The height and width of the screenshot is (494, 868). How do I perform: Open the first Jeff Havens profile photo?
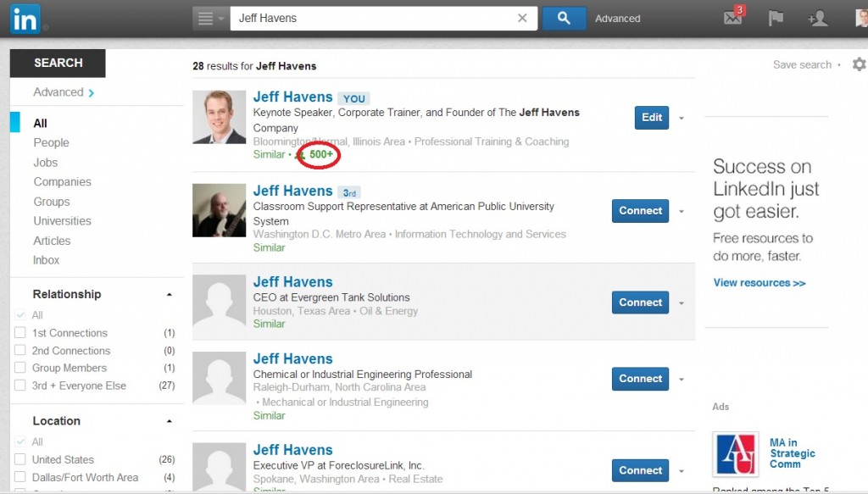click(x=219, y=118)
